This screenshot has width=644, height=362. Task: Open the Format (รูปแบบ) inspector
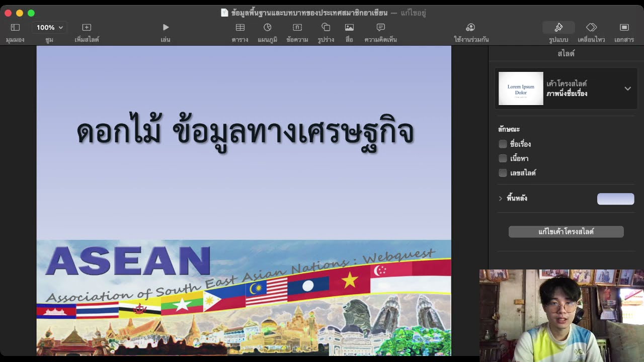558,28
